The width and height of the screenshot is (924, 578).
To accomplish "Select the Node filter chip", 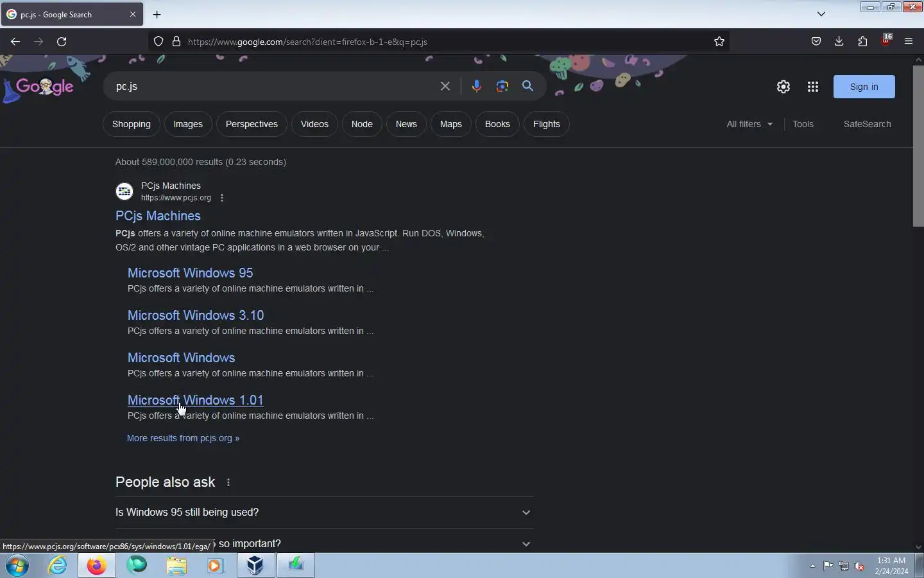I will [x=362, y=124].
